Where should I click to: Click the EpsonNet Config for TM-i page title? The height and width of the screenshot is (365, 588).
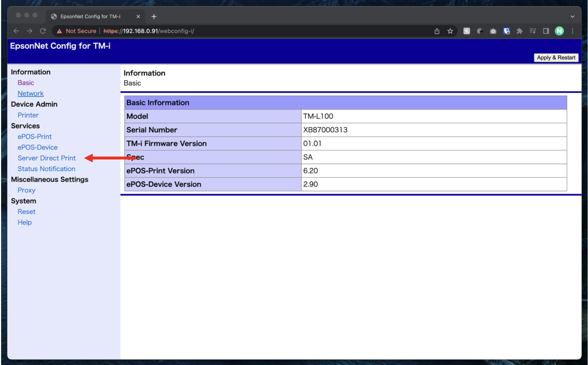[60, 46]
